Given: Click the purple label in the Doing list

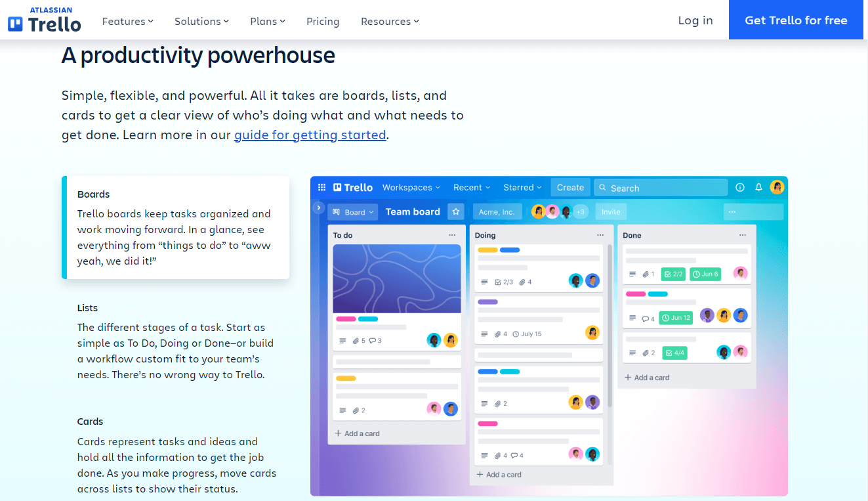Looking at the screenshot, I should [487, 302].
